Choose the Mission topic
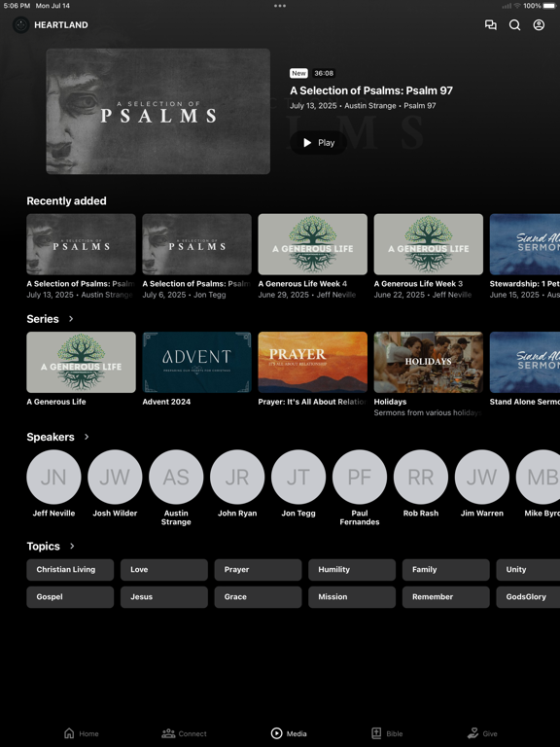This screenshot has width=560, height=747. [x=352, y=597]
